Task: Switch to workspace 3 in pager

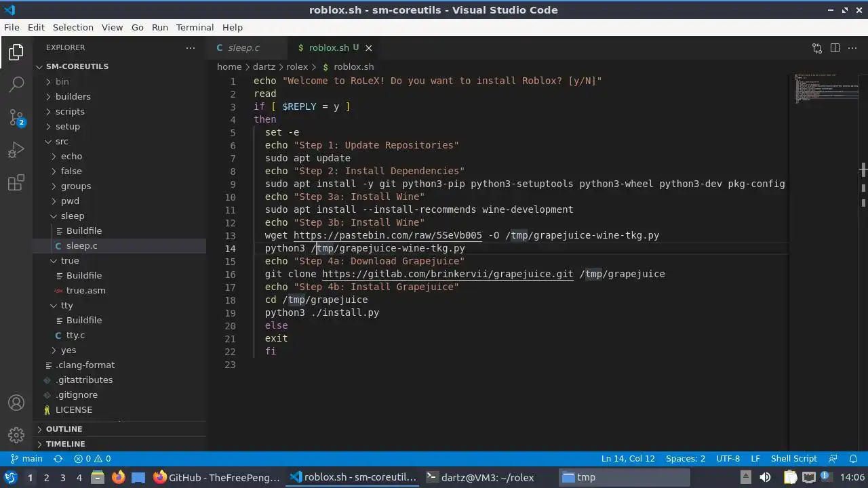Action: pyautogui.click(x=62, y=478)
